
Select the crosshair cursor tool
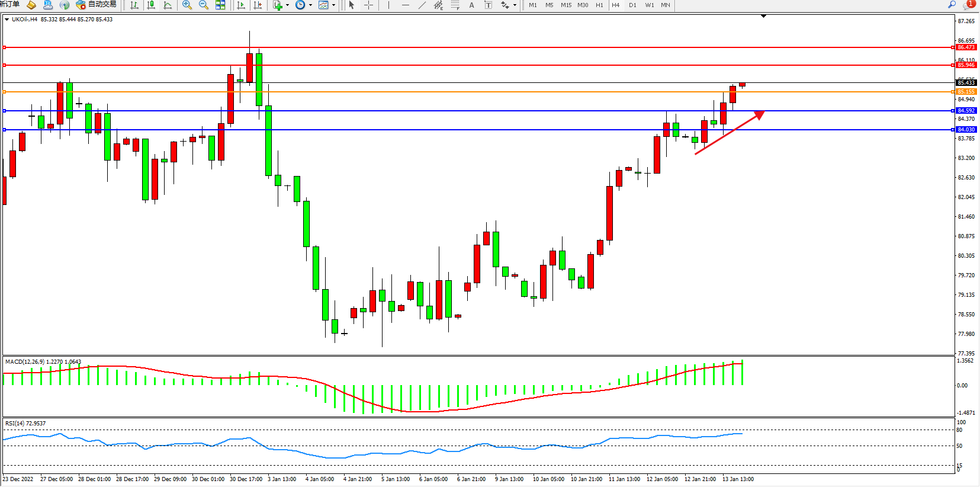368,5
